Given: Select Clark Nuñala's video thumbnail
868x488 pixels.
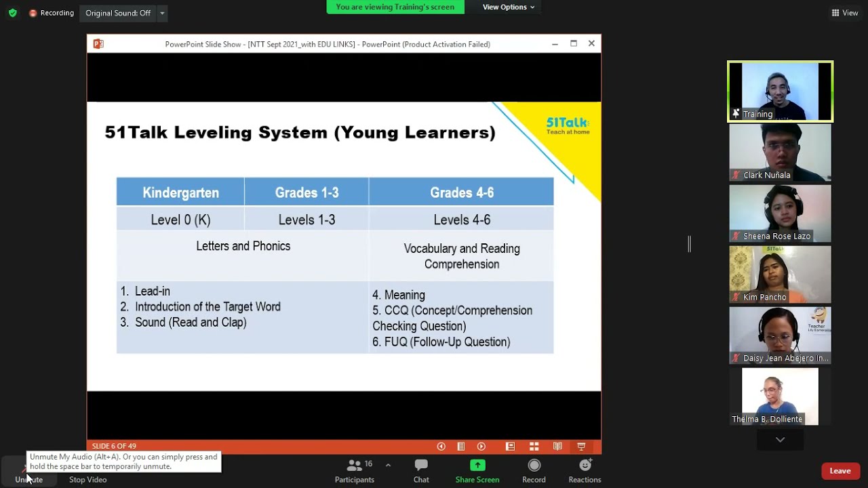Looking at the screenshot, I should (x=780, y=152).
